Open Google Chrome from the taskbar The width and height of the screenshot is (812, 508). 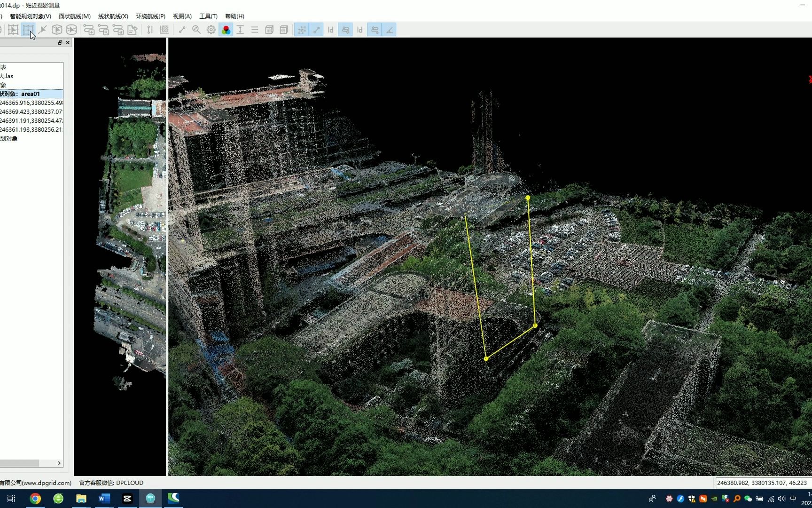(35, 499)
